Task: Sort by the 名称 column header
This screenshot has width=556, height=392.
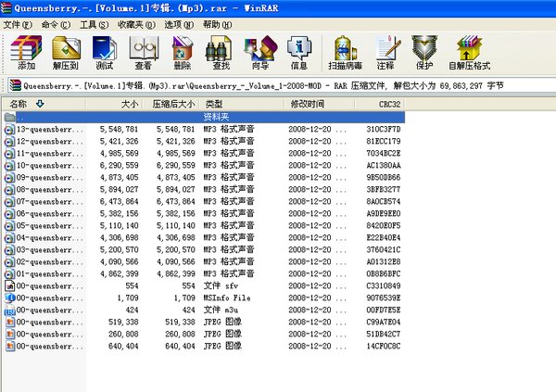Action: pyautogui.click(x=44, y=104)
